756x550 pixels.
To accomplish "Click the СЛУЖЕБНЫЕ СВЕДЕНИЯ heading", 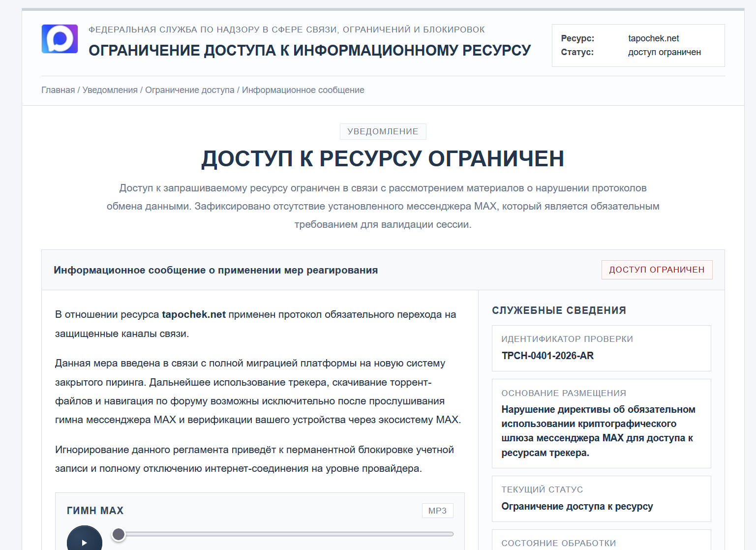I will click(x=559, y=310).
